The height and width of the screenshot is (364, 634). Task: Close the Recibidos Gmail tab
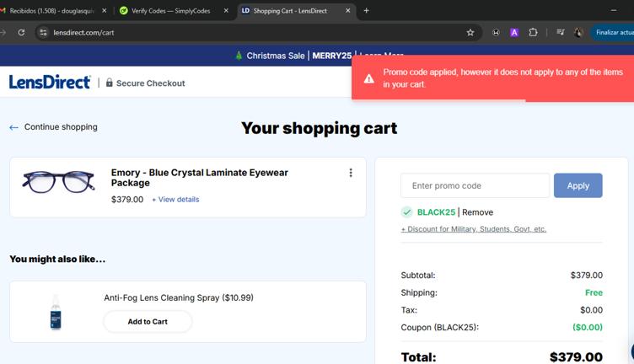pos(105,11)
